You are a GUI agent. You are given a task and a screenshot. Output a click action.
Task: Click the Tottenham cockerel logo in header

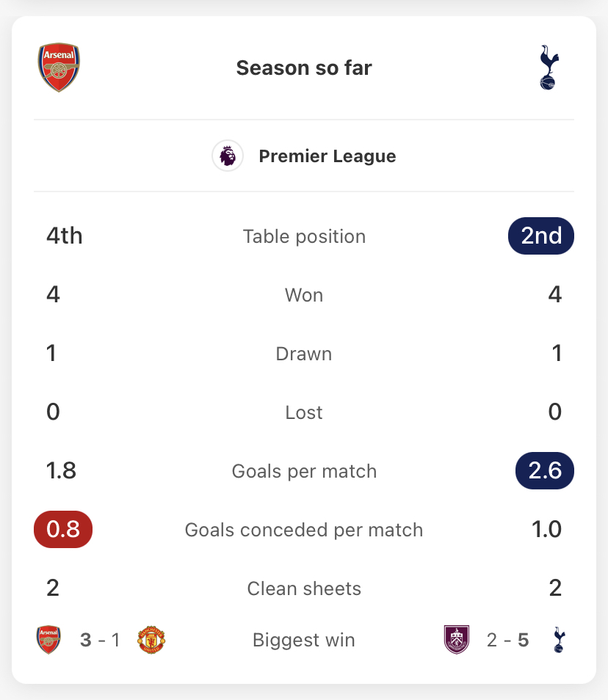pyautogui.click(x=549, y=68)
